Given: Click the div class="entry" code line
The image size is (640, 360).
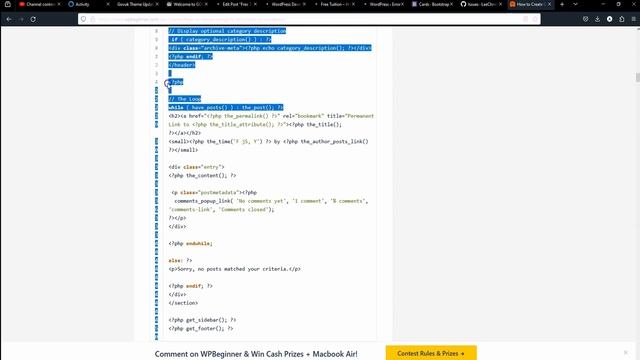Looking at the screenshot, I should (x=196, y=167).
